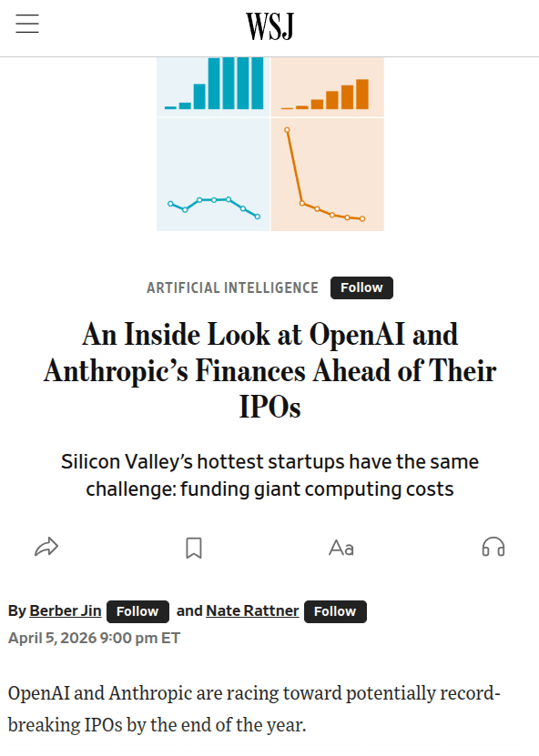Open the navigation menu with the hamburger icon
The width and height of the screenshot is (539, 756).
(x=27, y=25)
